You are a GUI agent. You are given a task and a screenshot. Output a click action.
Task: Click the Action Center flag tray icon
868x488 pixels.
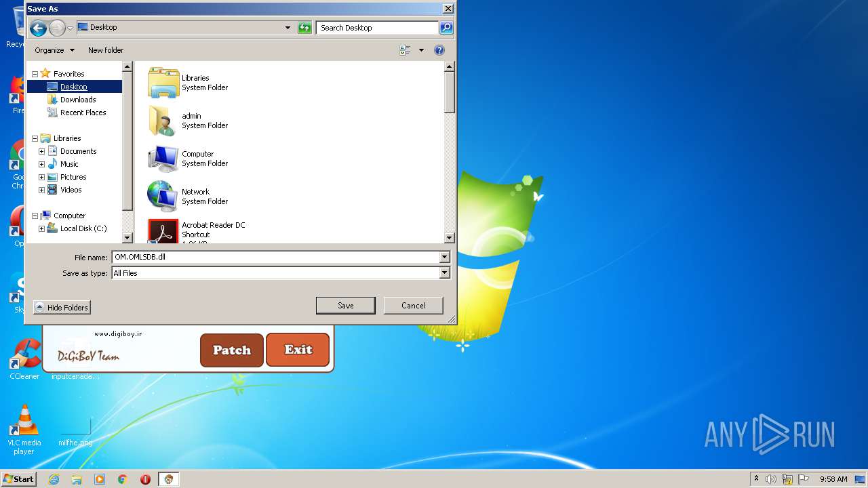[804, 479]
